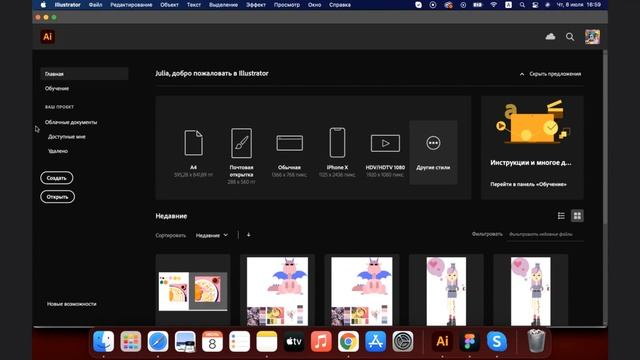Open Reminders from the Dock
Viewport: 640px width, 360px height.
click(240, 341)
